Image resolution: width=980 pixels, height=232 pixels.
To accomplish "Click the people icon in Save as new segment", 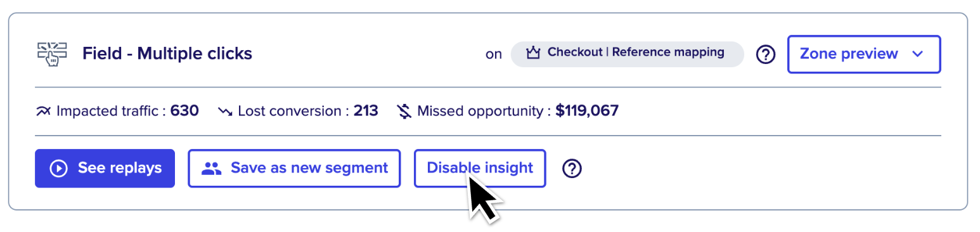I will coord(211,169).
